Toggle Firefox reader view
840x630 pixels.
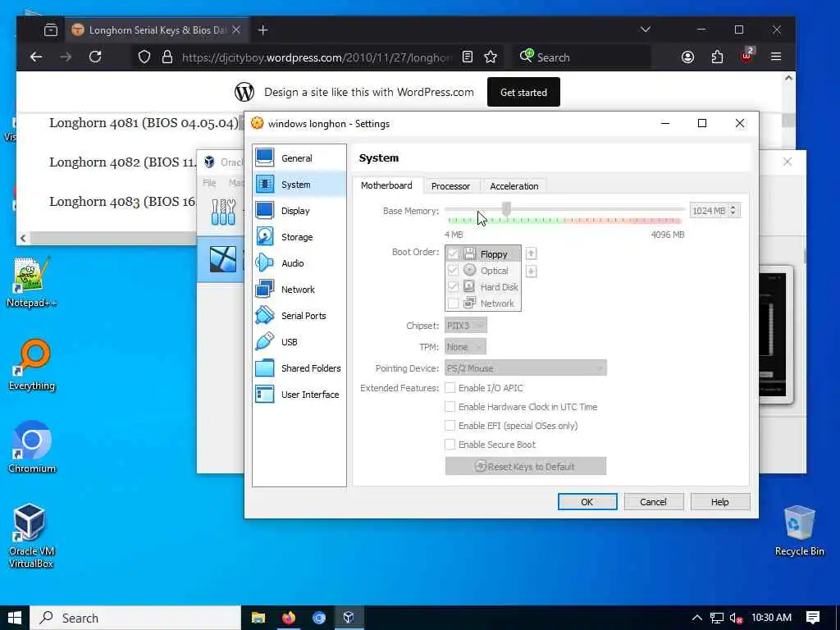[x=467, y=57]
